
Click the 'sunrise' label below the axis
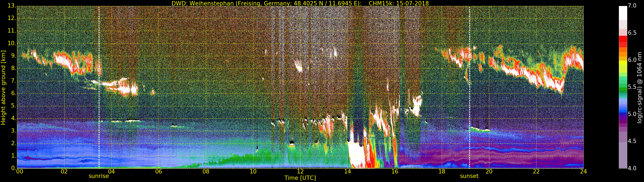point(99,176)
